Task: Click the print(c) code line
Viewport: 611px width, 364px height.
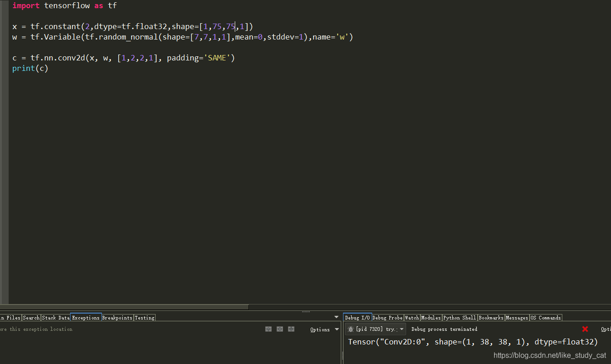Action: coord(30,68)
